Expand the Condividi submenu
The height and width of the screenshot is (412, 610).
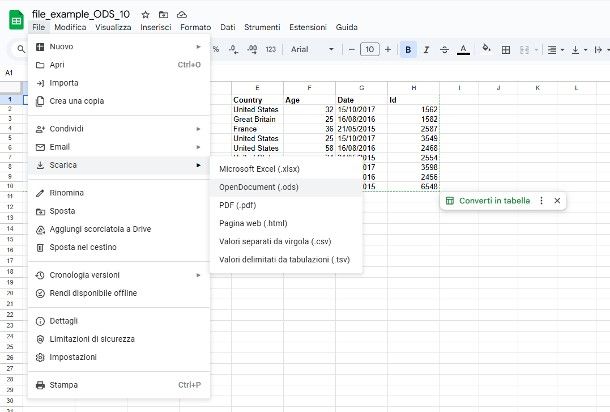(118, 129)
